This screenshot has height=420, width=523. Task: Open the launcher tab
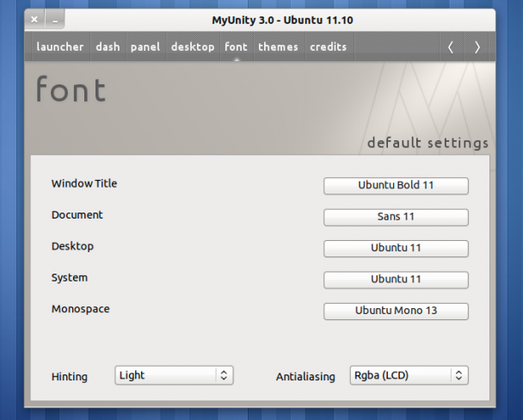pos(60,46)
